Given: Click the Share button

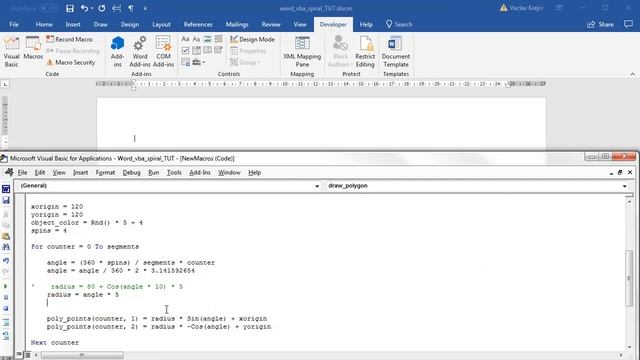Looking at the screenshot, I should 600,24.
